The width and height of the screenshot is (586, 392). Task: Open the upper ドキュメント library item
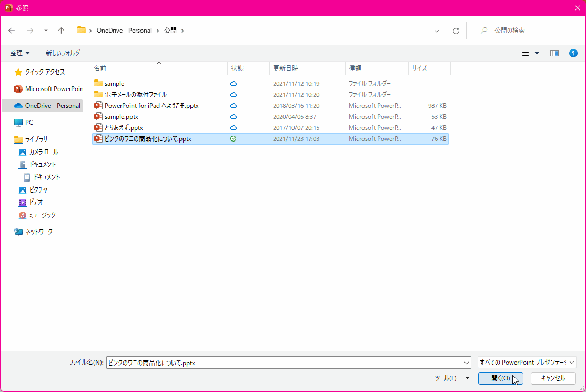37,165
